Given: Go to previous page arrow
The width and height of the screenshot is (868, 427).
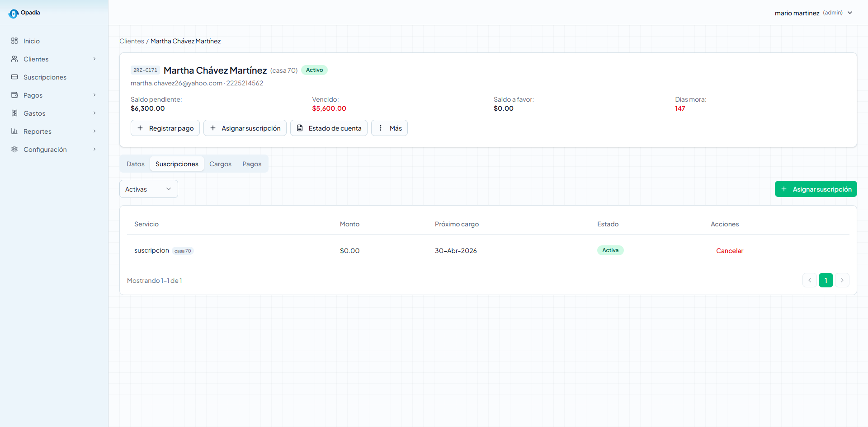Looking at the screenshot, I should [810, 280].
